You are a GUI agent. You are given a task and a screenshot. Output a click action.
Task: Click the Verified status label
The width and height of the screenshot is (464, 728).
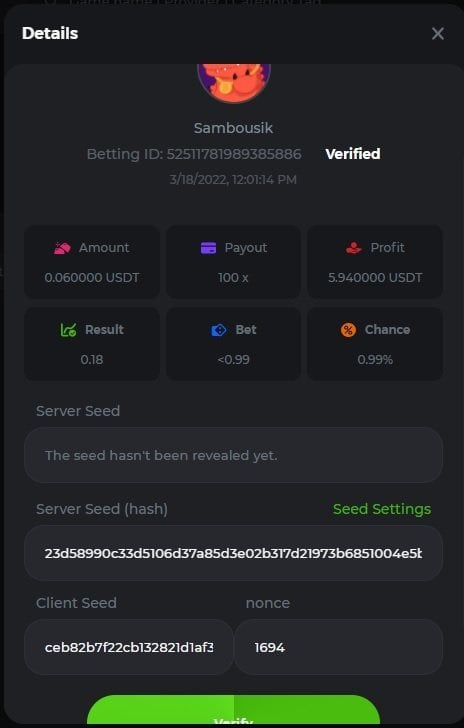tap(353, 154)
